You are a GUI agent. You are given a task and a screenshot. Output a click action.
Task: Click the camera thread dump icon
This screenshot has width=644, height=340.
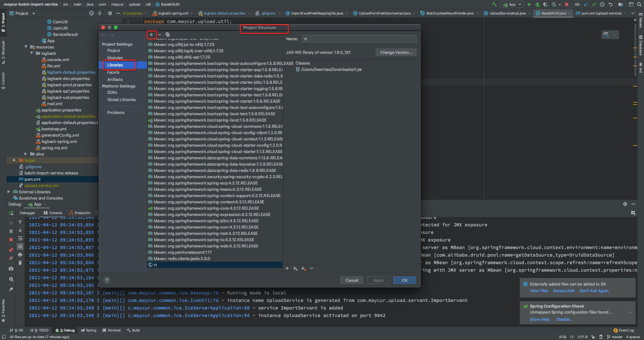[x=11, y=269]
